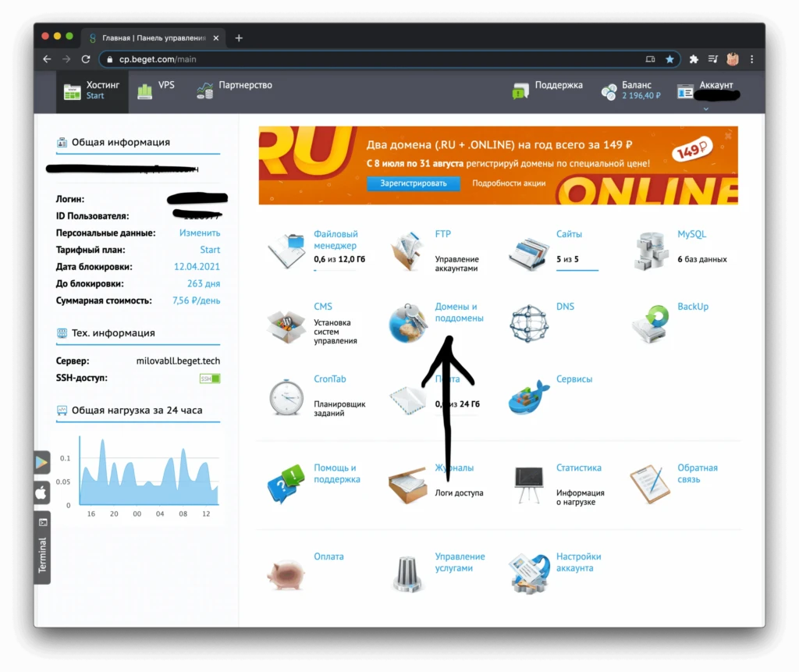Open the Партнерство tab

click(x=234, y=91)
